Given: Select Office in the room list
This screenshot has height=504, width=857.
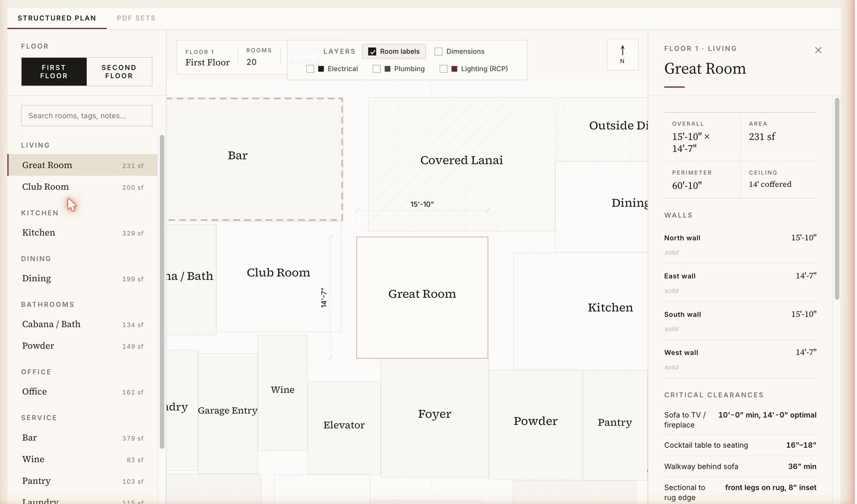Looking at the screenshot, I should click(x=82, y=392).
